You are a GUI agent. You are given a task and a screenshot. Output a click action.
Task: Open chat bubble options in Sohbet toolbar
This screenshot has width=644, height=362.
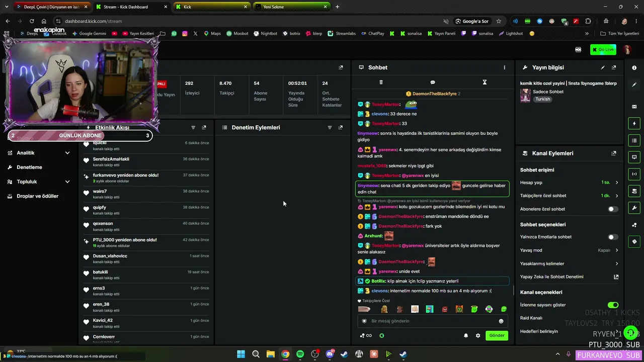point(433,82)
